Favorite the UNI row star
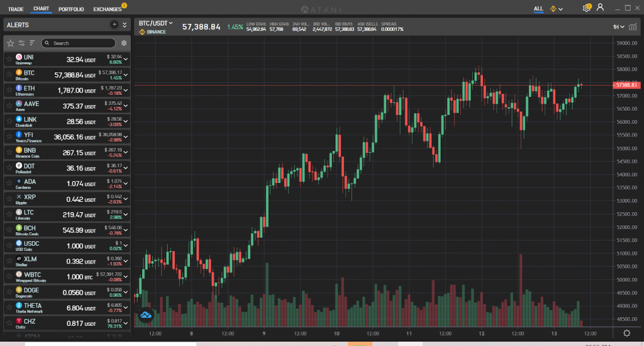 [x=9, y=59]
